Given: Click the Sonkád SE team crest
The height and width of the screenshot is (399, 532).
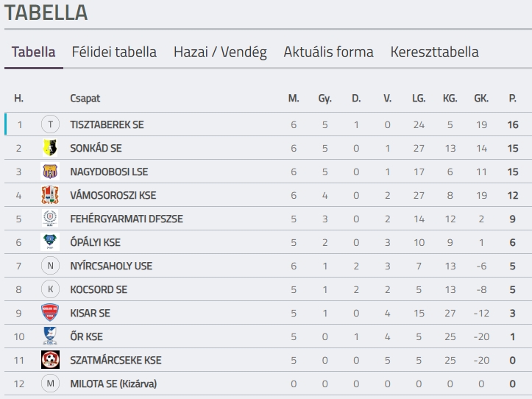Looking at the screenshot, I should [50, 148].
